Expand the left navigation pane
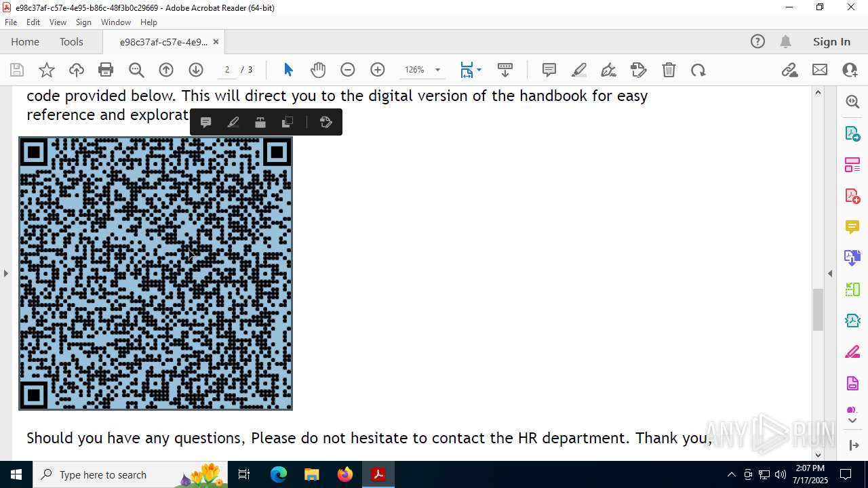The width and height of the screenshot is (868, 488). (5, 273)
